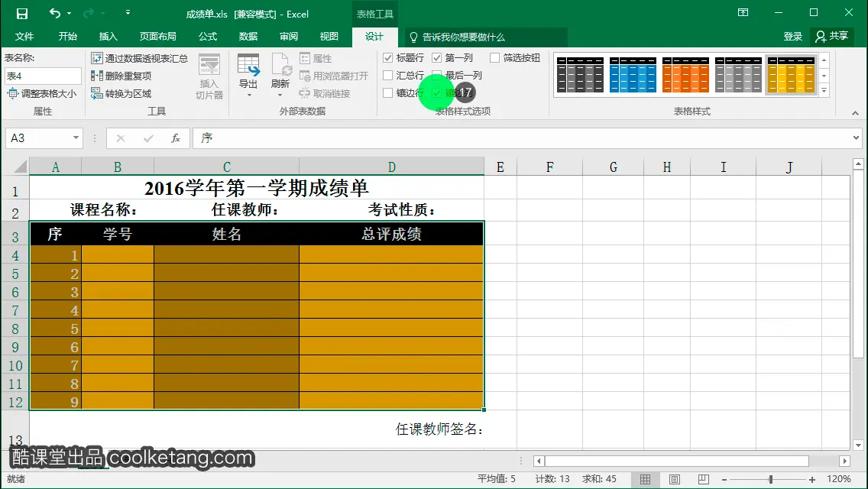
Task: Select the gray table style thumbnail
Action: pos(738,74)
